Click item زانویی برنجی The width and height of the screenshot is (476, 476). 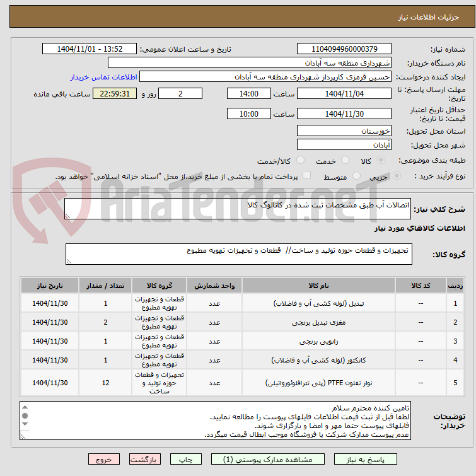(318, 341)
